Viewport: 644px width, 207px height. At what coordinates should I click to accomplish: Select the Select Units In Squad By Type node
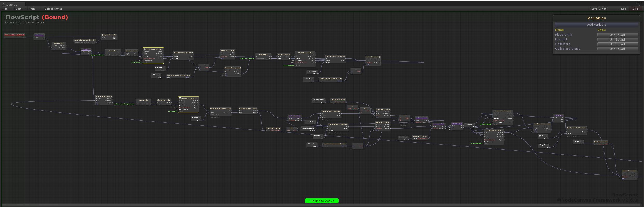220,109
